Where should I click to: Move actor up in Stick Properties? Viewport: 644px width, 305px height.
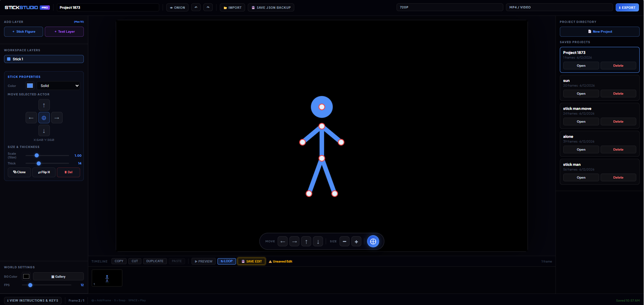(44, 105)
